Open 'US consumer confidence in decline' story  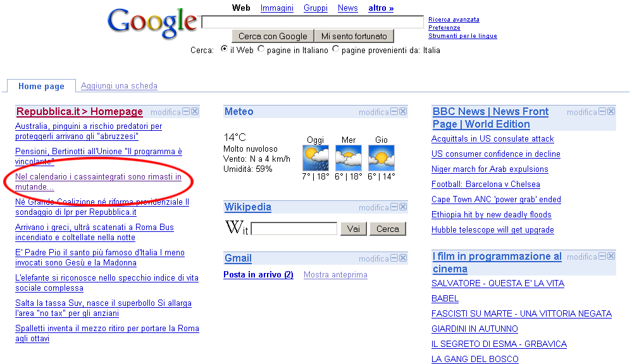[x=496, y=154]
